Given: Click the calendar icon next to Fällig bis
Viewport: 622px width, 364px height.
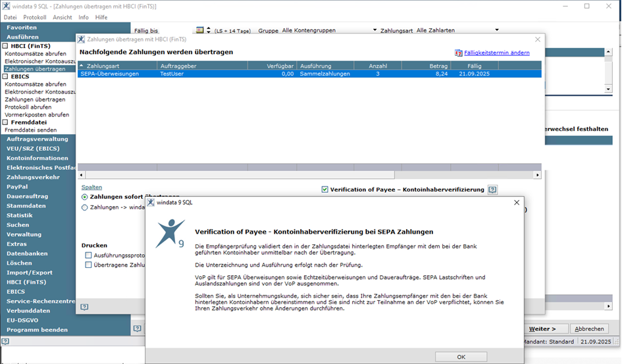Looking at the screenshot, I should click(200, 30).
